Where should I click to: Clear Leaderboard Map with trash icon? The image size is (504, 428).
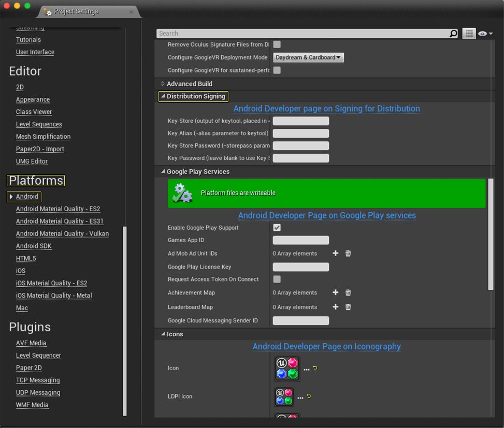348,307
